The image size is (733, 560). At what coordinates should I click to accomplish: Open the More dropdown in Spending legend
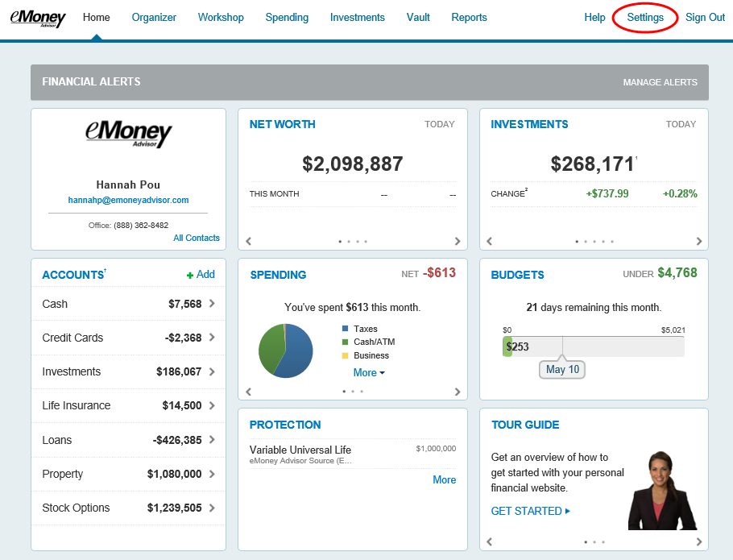pos(369,372)
